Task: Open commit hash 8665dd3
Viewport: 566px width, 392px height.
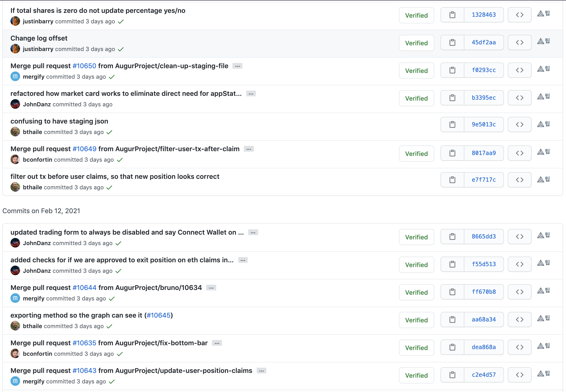Action: tap(483, 237)
